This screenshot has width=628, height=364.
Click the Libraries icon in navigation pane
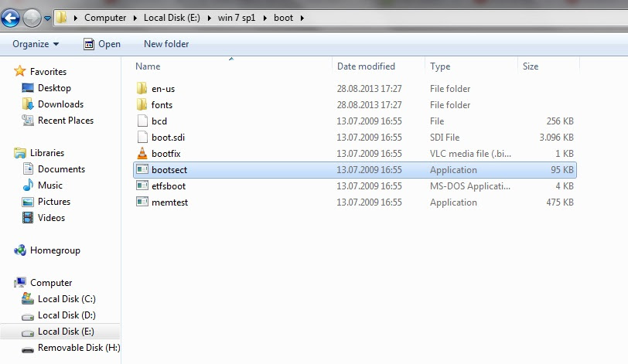[x=19, y=153]
